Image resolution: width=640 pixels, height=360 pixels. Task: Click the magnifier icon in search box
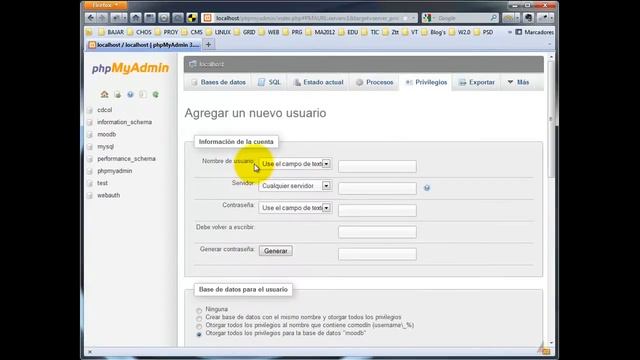click(493, 18)
